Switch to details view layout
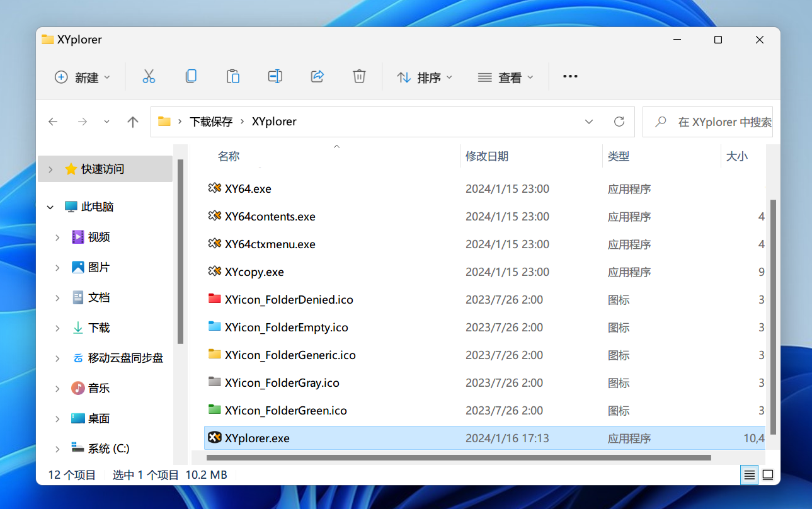 (x=749, y=475)
